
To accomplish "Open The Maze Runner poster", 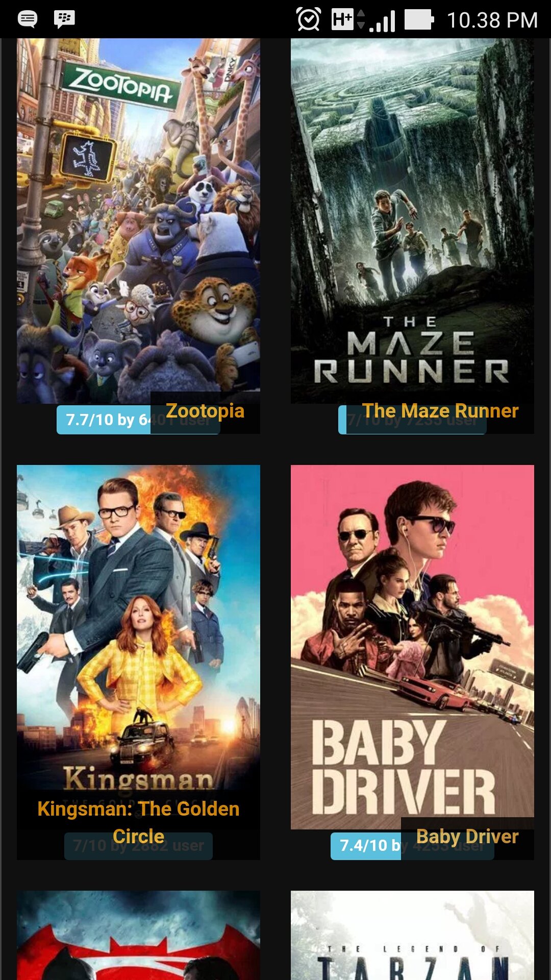I will (x=412, y=220).
